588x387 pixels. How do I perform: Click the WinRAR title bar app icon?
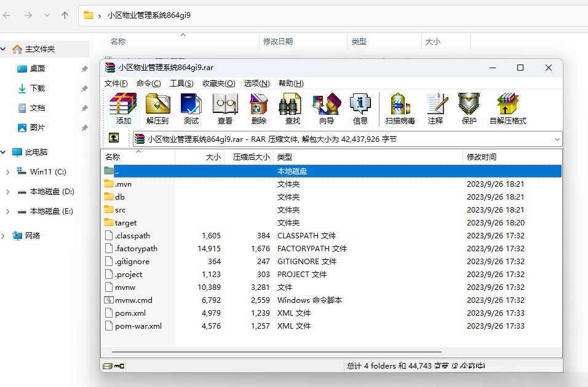(x=110, y=68)
